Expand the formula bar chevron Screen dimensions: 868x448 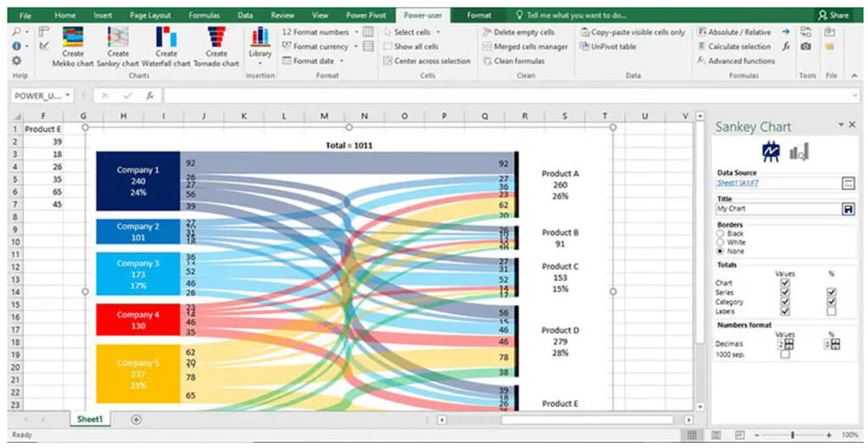[856, 95]
